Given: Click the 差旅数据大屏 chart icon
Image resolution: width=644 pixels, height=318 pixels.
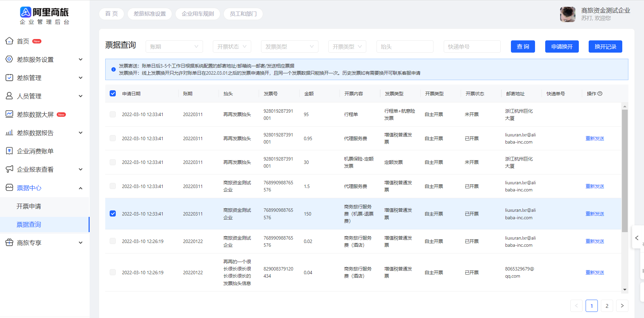Looking at the screenshot, I should (10, 114).
